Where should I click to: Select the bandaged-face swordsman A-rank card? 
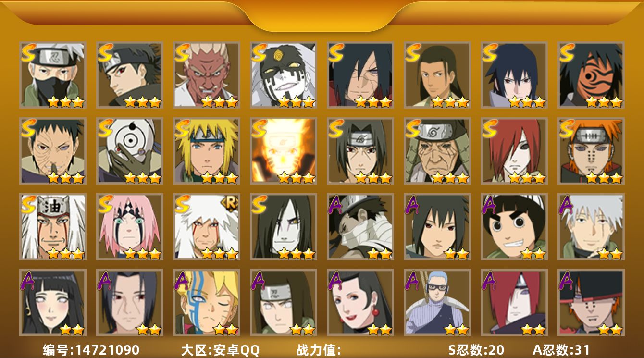(x=360, y=227)
